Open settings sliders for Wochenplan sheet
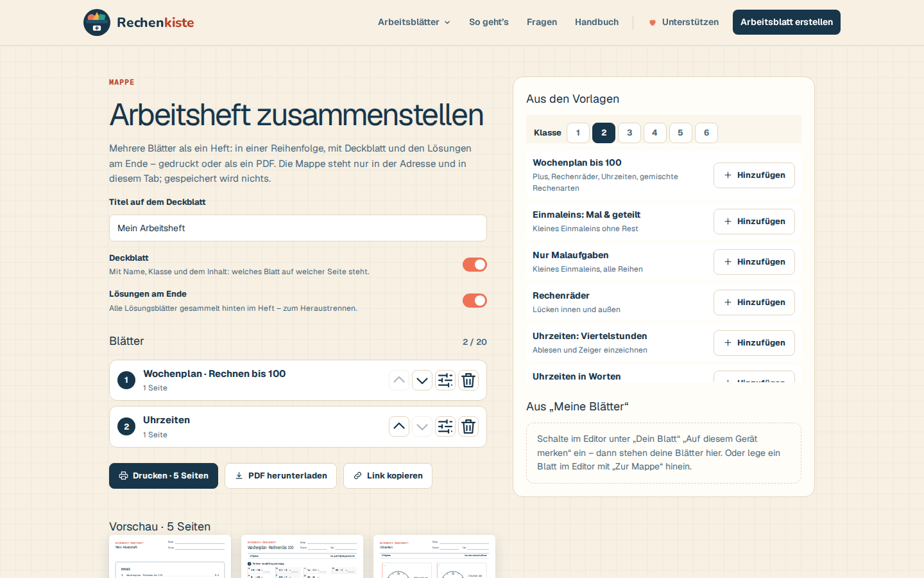Image resolution: width=924 pixels, height=578 pixels. pyautogui.click(x=445, y=380)
